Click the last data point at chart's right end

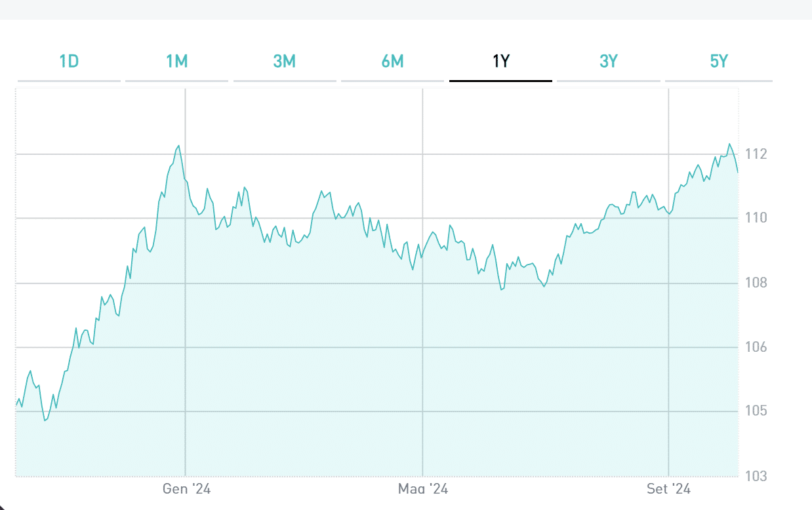click(x=738, y=172)
